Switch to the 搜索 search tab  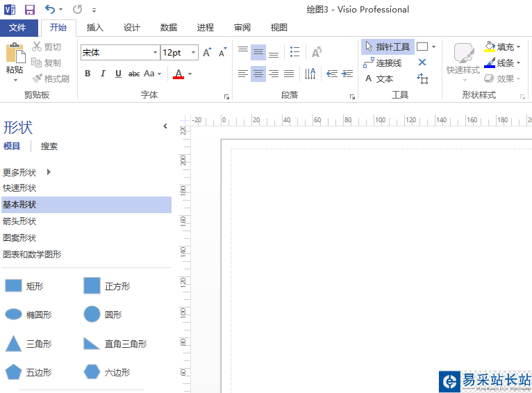pos(49,146)
